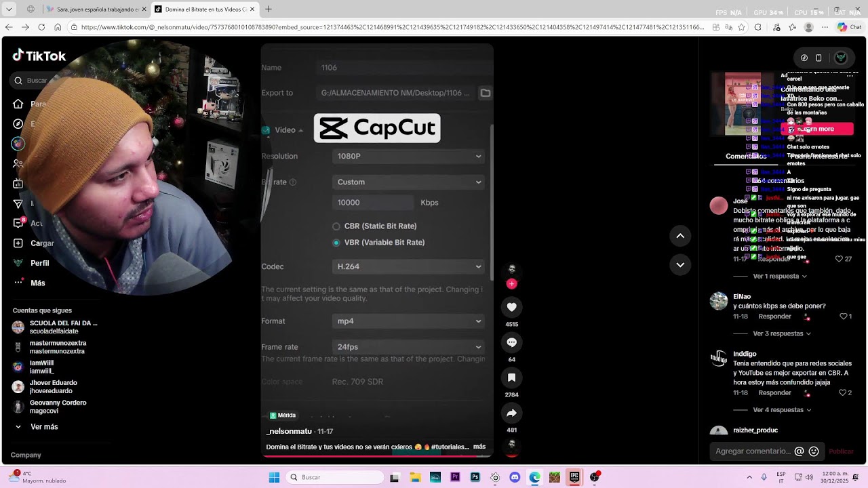Open the emoji picker in comment box
Image resolution: width=868 pixels, height=488 pixels.
click(x=814, y=451)
